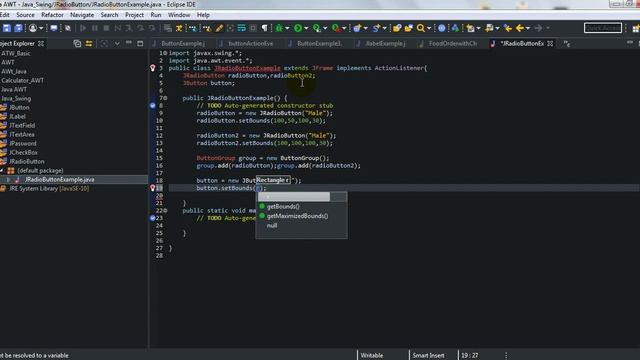This screenshot has width=640, height=360.
Task: Click the gray Forward arrow icon
Action: tap(538, 28)
